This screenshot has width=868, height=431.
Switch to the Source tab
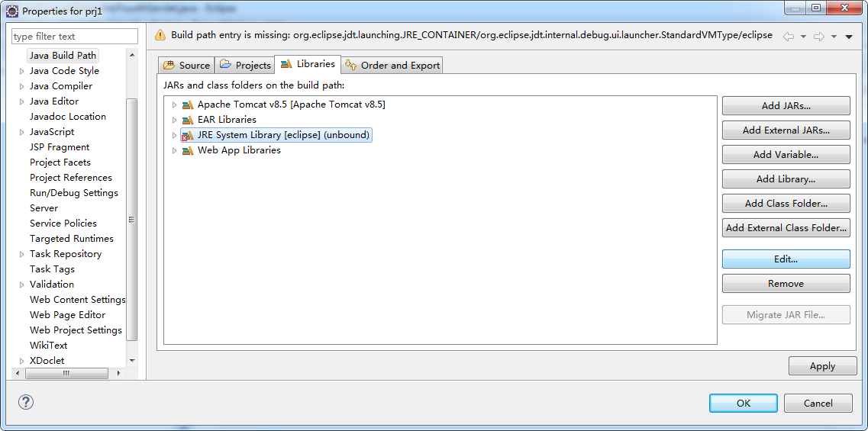click(186, 66)
